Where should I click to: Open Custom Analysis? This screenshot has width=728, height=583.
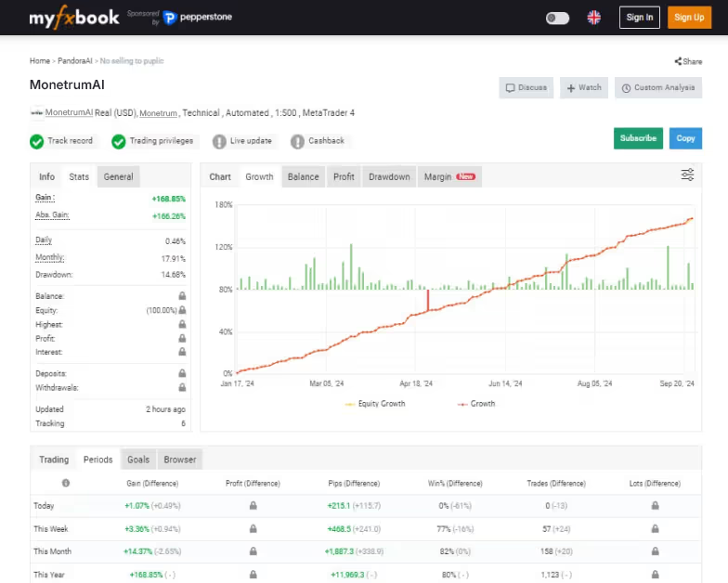[658, 87]
